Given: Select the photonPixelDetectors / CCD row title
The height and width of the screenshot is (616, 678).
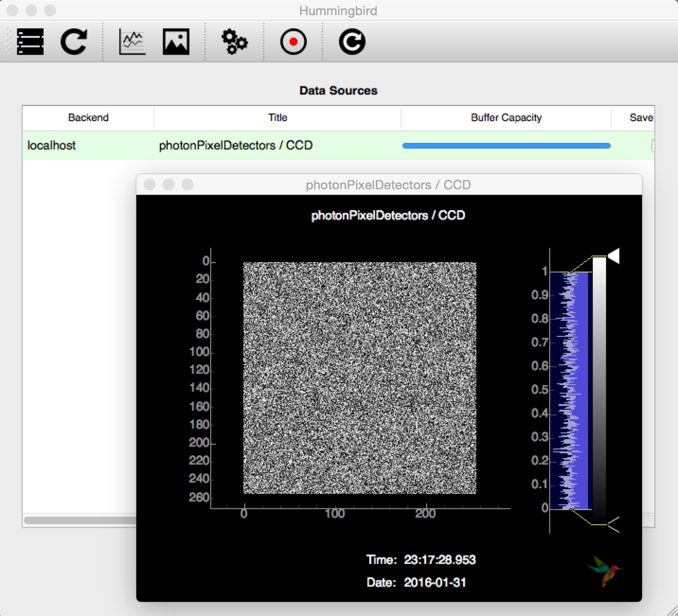Looking at the screenshot, I should (236, 145).
